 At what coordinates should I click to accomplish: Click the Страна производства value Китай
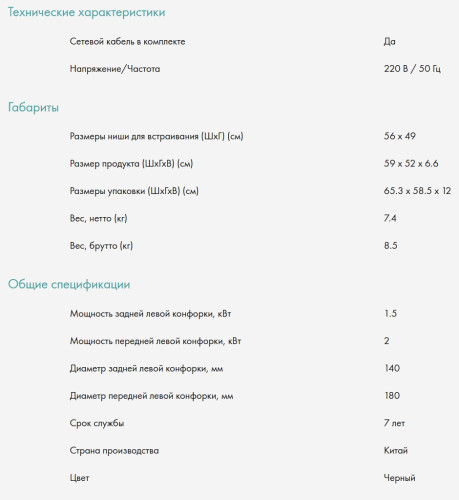point(396,450)
